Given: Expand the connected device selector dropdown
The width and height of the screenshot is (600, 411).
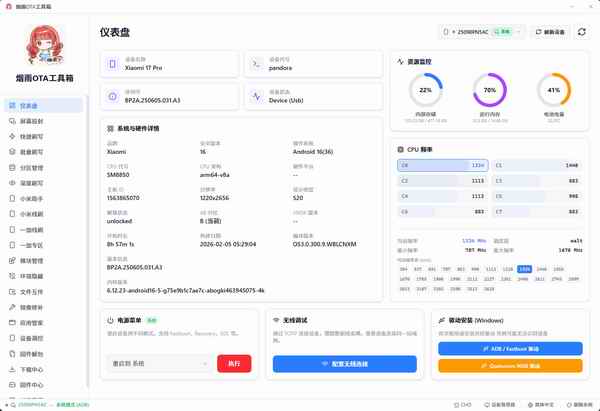Looking at the screenshot, I should (x=482, y=32).
